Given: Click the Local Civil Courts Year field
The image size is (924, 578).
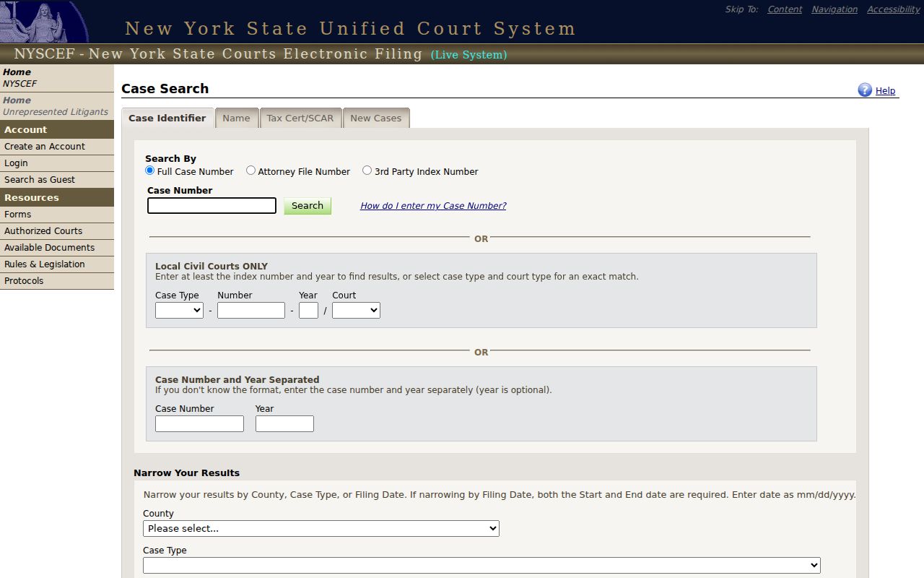Looking at the screenshot, I should [x=308, y=310].
